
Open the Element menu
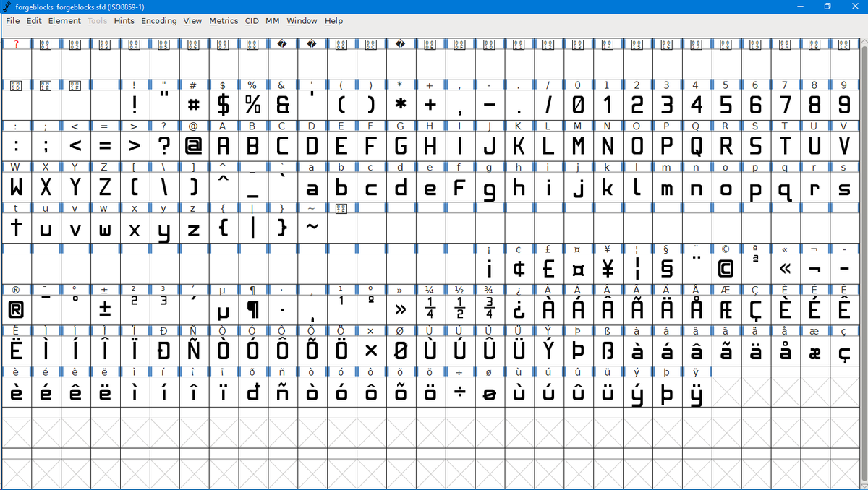(64, 21)
